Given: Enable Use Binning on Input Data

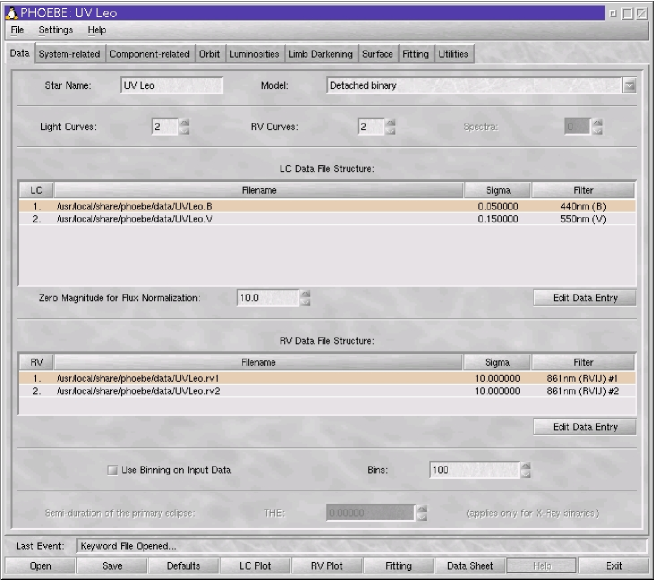Looking at the screenshot, I should (112, 470).
